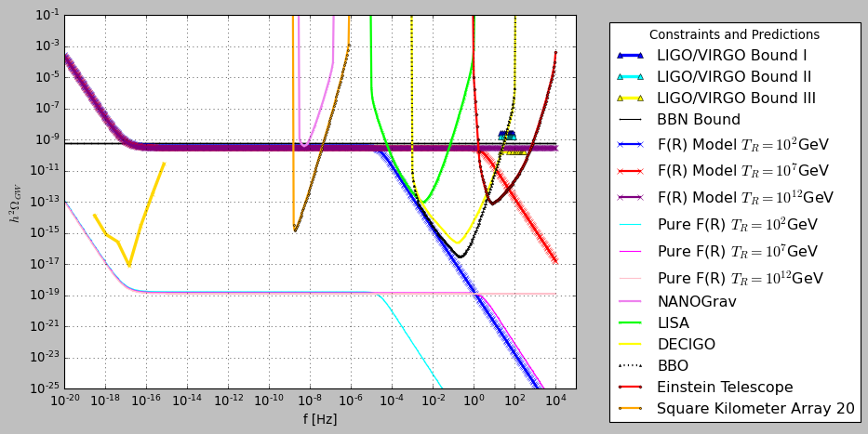The width and height of the screenshot is (868, 434).
Task: Select the 'DECIGO' legend label
Action: pos(687,345)
